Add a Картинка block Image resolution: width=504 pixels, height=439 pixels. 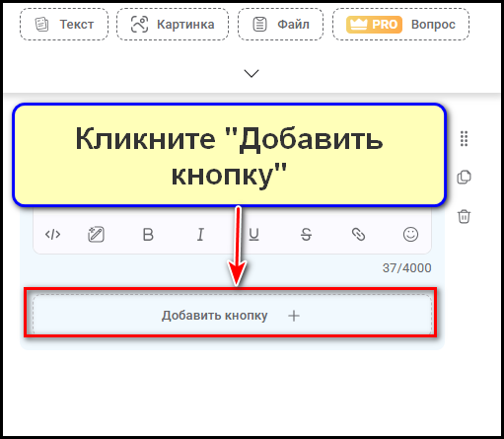tap(173, 25)
